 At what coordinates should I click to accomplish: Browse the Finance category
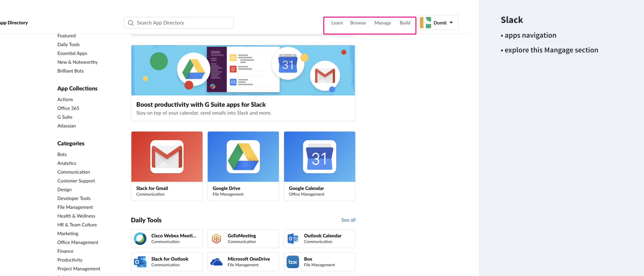[65, 251]
